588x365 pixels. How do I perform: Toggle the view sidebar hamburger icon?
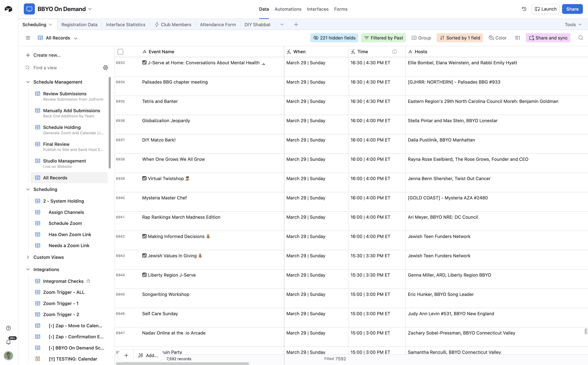click(x=28, y=38)
